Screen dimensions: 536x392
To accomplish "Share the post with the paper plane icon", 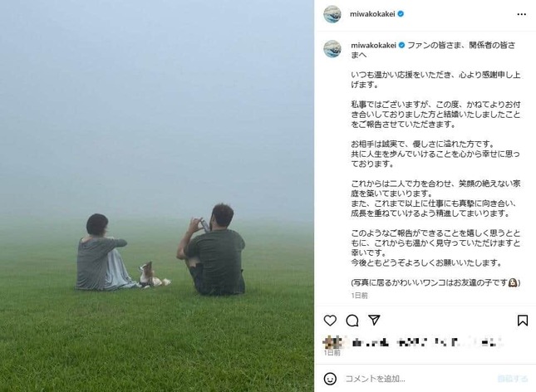I will tap(374, 320).
